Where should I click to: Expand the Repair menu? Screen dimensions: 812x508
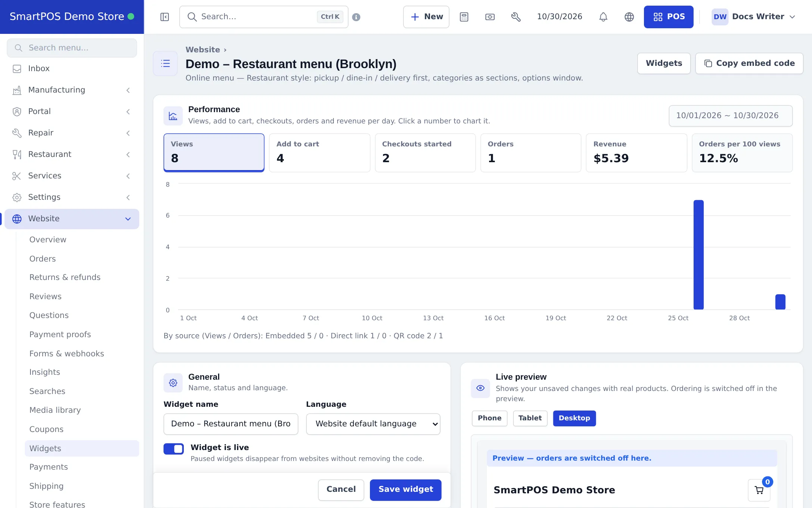click(x=72, y=133)
